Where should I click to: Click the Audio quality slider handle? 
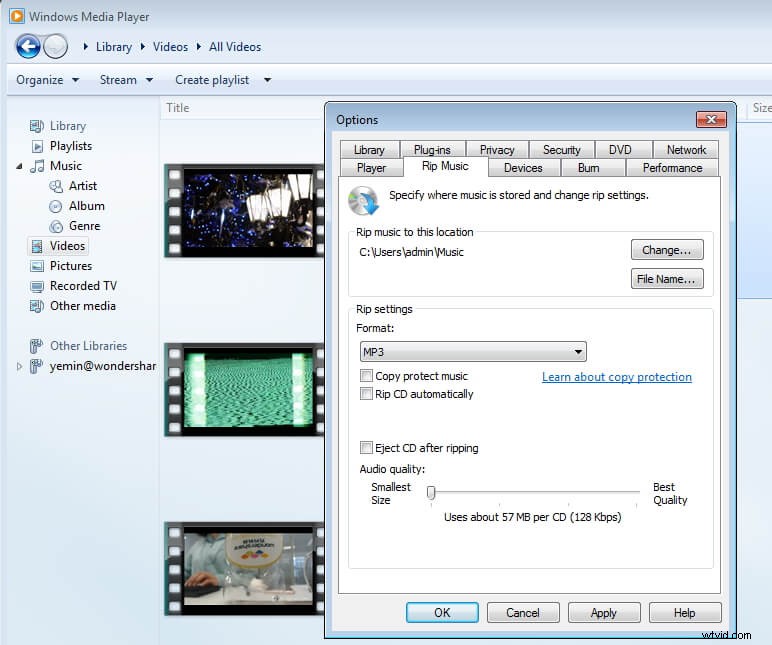(431, 492)
